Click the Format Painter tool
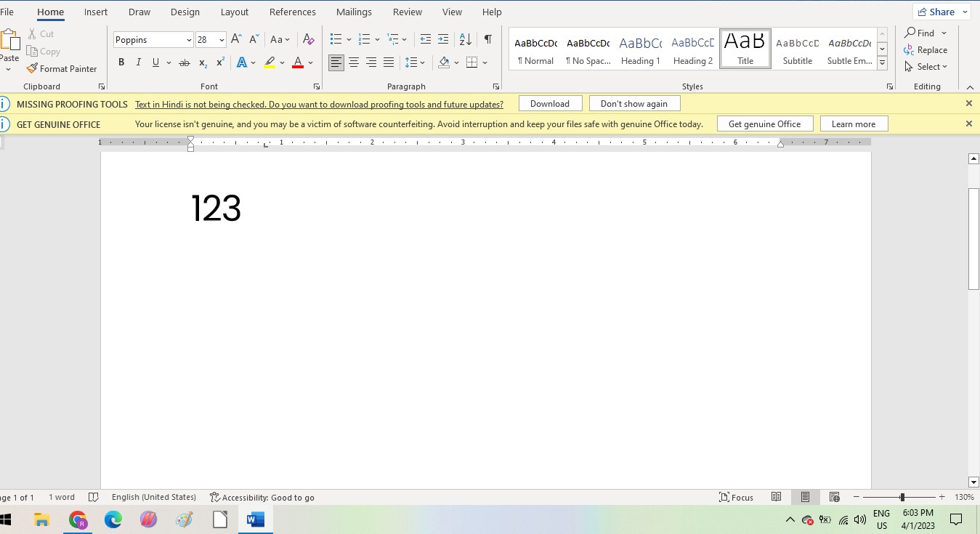The image size is (980, 534). click(x=62, y=69)
